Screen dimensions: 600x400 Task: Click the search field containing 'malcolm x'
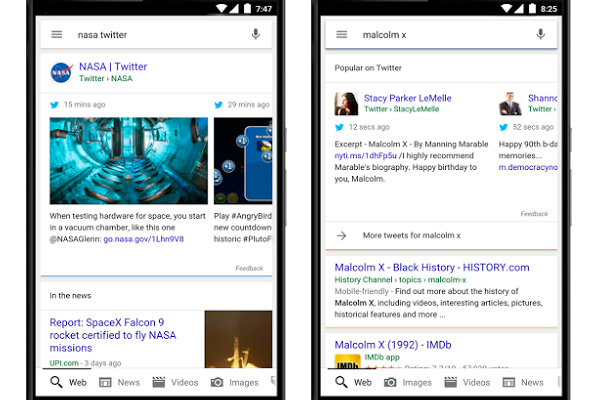(440, 34)
